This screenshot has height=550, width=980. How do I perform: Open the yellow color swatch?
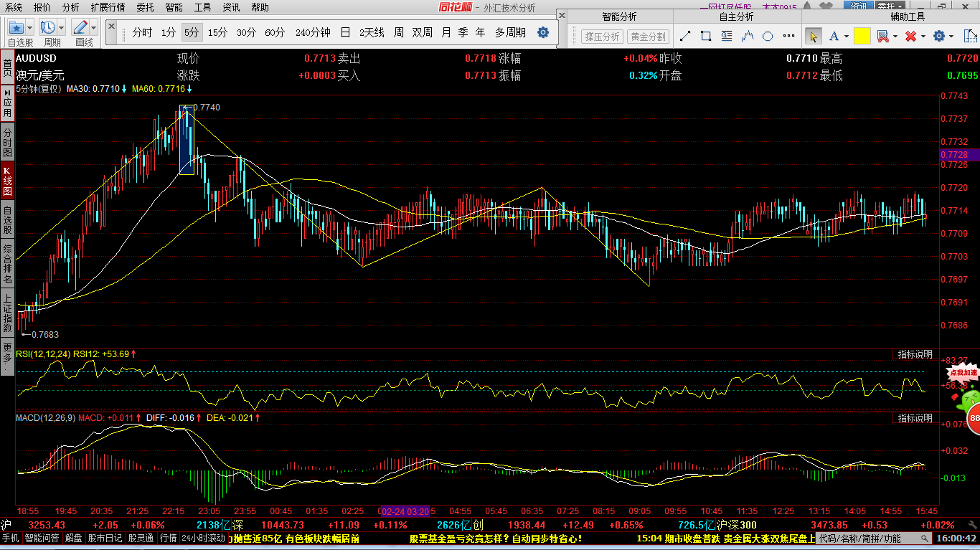(862, 36)
